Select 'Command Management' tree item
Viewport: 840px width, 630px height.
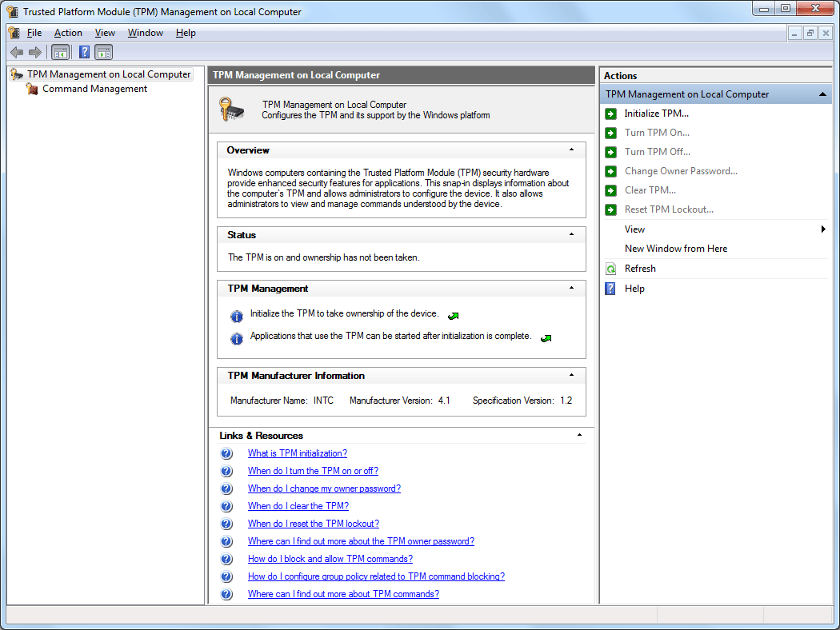pos(95,89)
